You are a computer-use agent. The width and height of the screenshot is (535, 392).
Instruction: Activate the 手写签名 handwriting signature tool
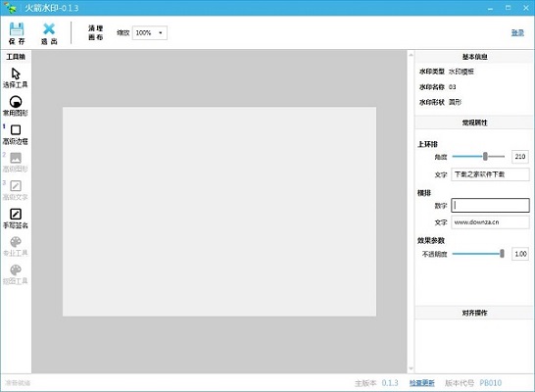point(16,214)
